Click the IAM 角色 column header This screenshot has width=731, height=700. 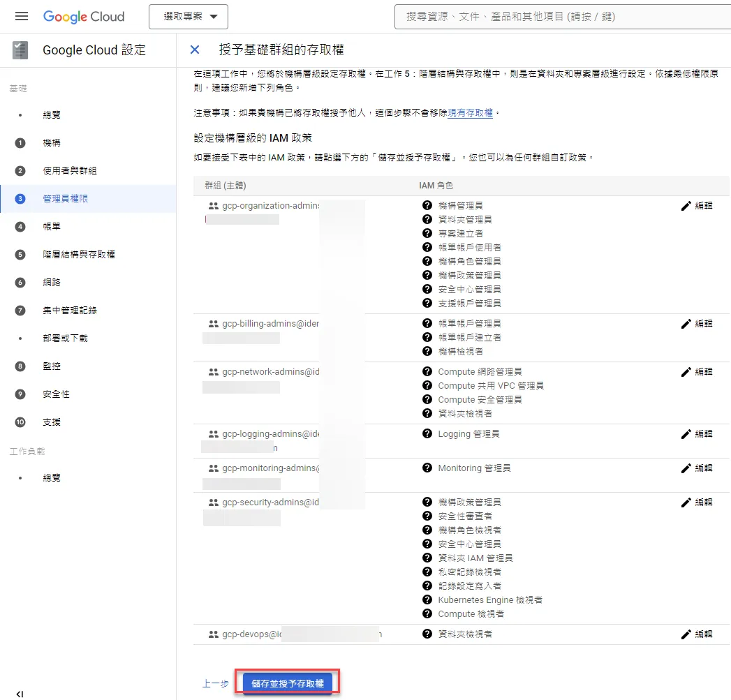(x=436, y=186)
